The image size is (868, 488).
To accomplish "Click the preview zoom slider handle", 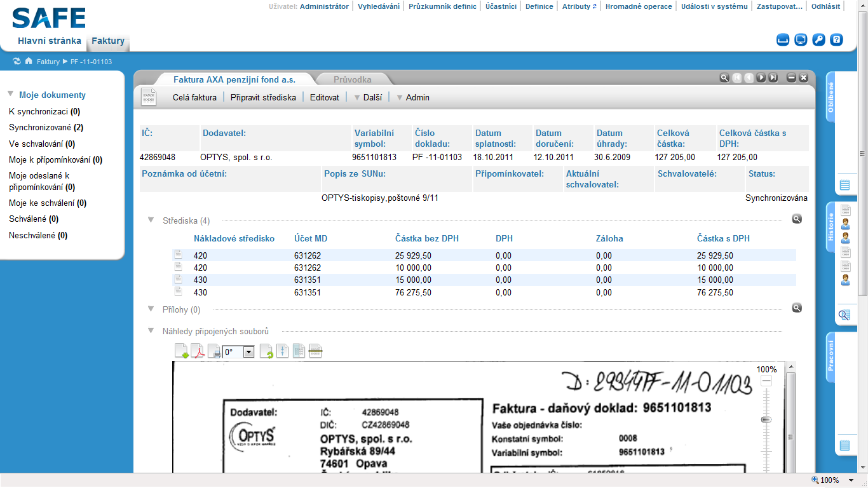I will coord(766,419).
